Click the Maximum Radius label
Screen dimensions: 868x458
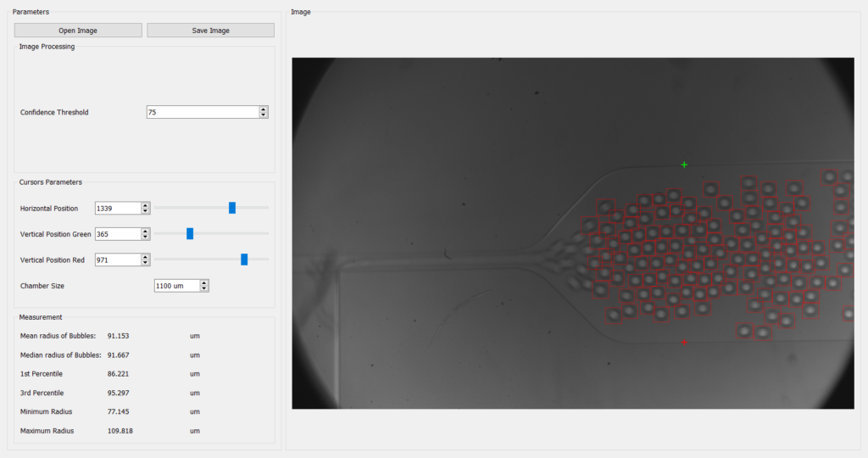(47, 431)
